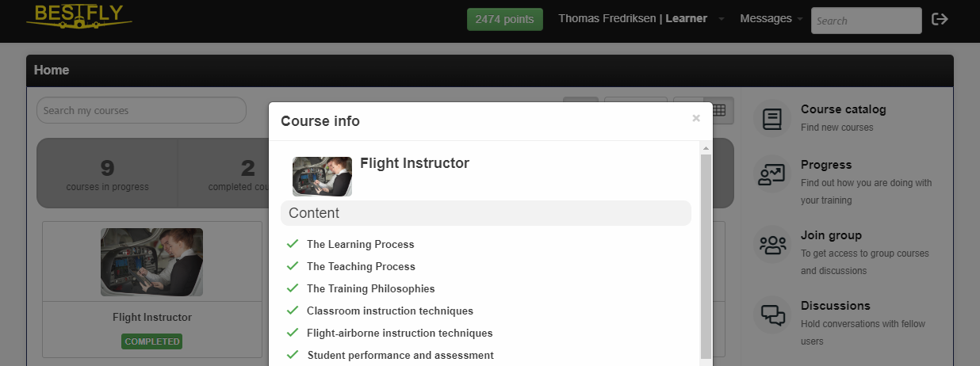980x366 pixels.
Task: Click checkmark beside The Learning Process
Action: tap(293, 244)
